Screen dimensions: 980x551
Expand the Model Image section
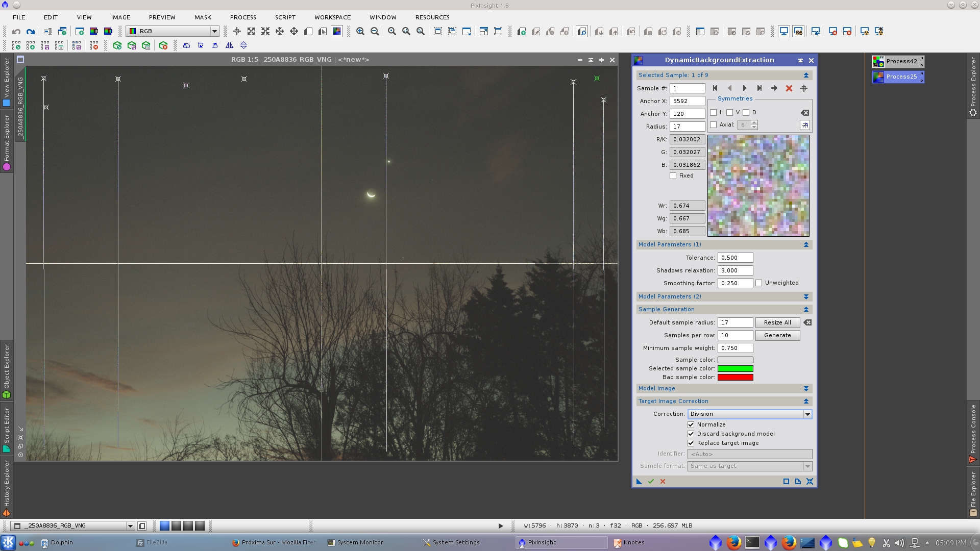pyautogui.click(x=806, y=389)
